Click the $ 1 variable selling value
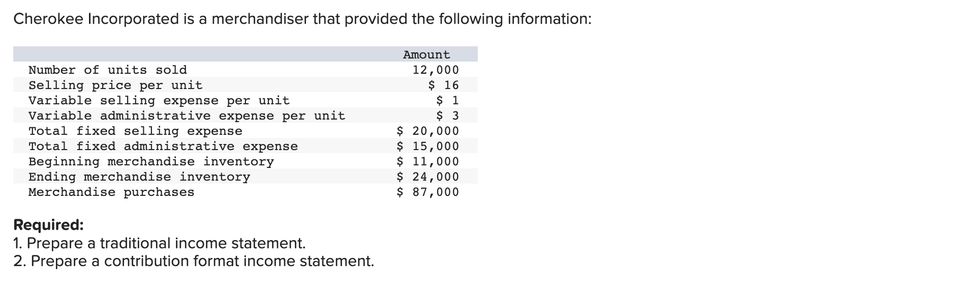 click(448, 100)
